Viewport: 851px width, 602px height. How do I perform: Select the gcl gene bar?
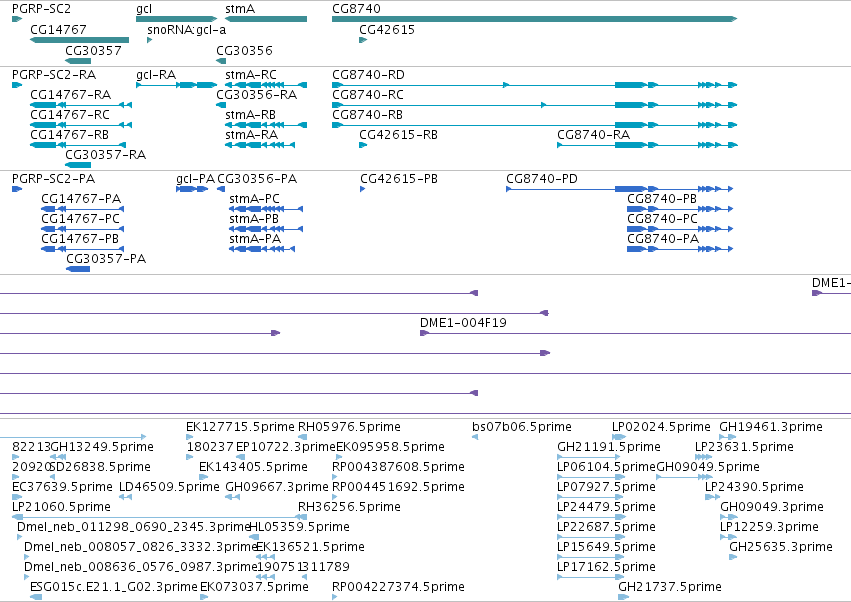coord(176,19)
